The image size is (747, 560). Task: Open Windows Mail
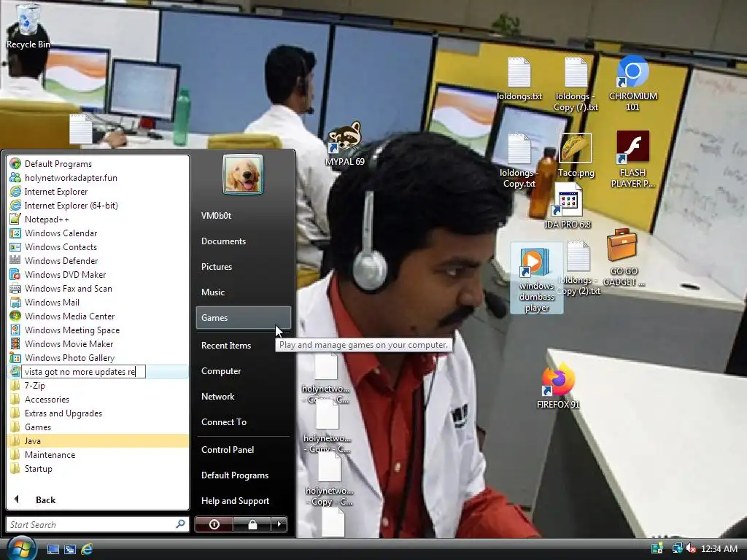click(98, 302)
